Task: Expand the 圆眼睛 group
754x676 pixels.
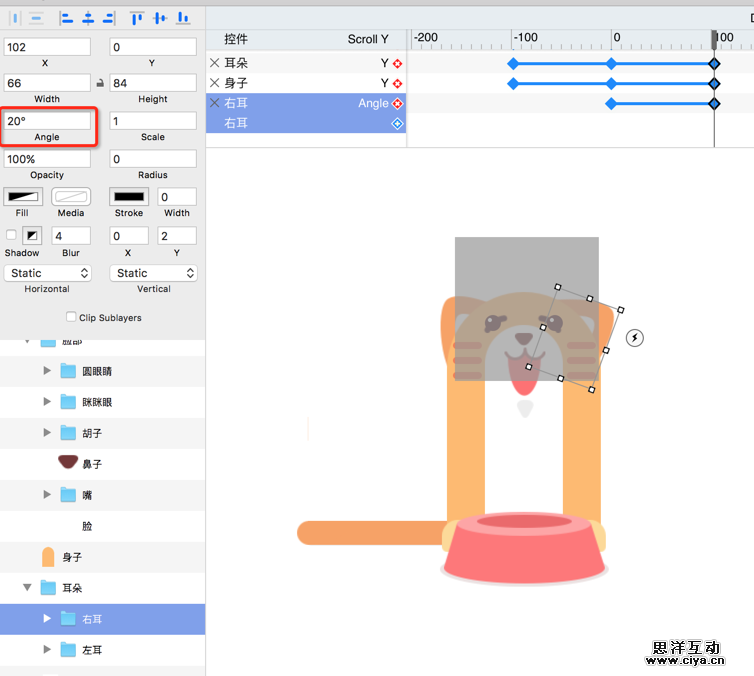Action: [x=47, y=371]
